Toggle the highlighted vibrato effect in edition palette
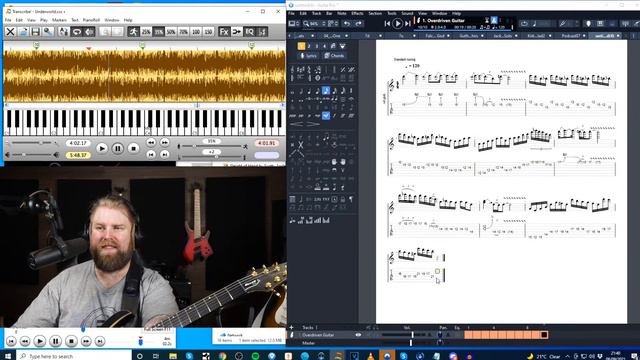 point(326,116)
